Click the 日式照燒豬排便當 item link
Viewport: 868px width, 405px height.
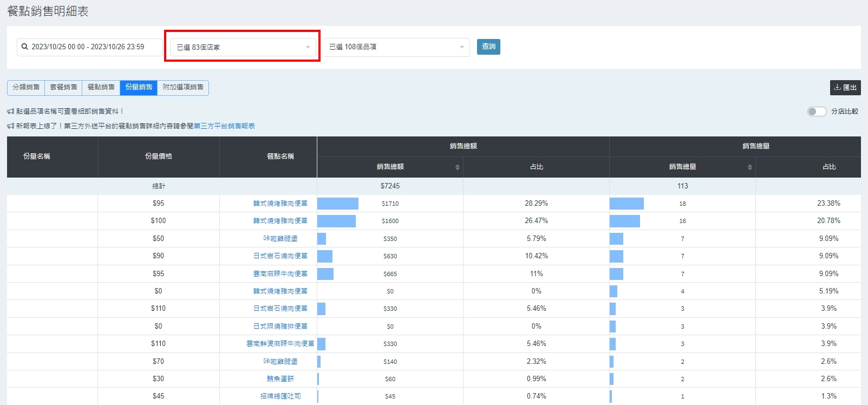coord(280,326)
